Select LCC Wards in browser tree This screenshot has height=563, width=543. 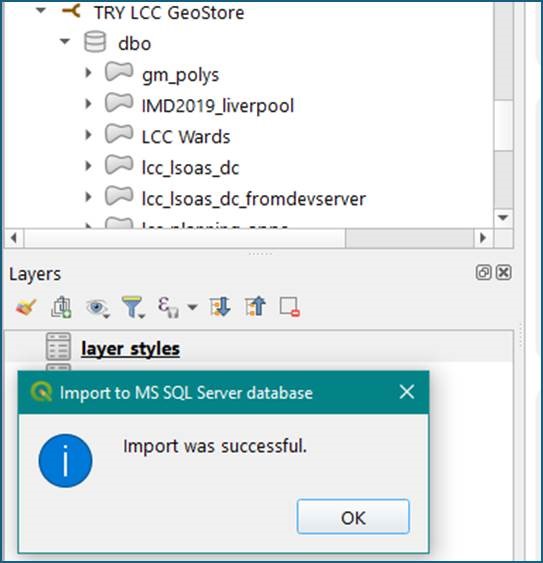[186, 137]
